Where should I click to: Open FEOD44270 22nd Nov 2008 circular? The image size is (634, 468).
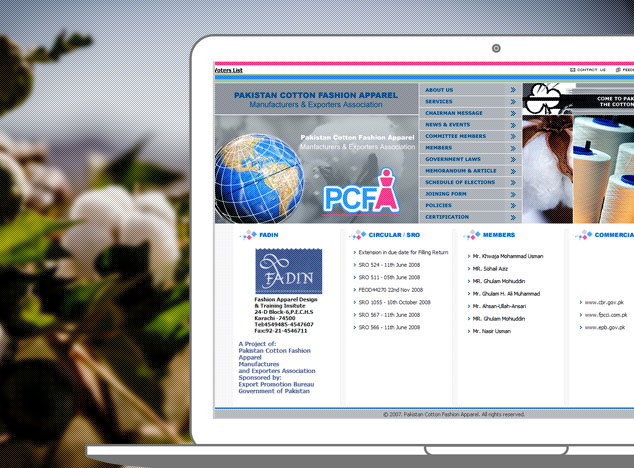click(x=391, y=290)
